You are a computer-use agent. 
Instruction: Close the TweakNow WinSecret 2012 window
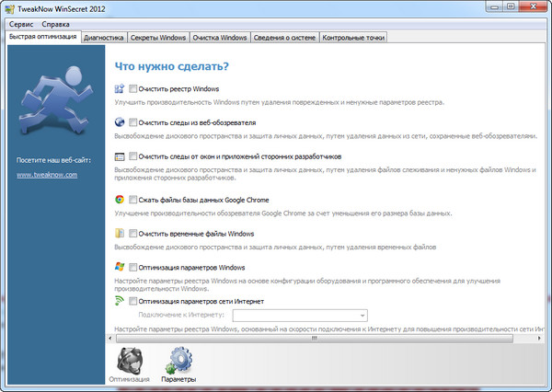[534, 6]
